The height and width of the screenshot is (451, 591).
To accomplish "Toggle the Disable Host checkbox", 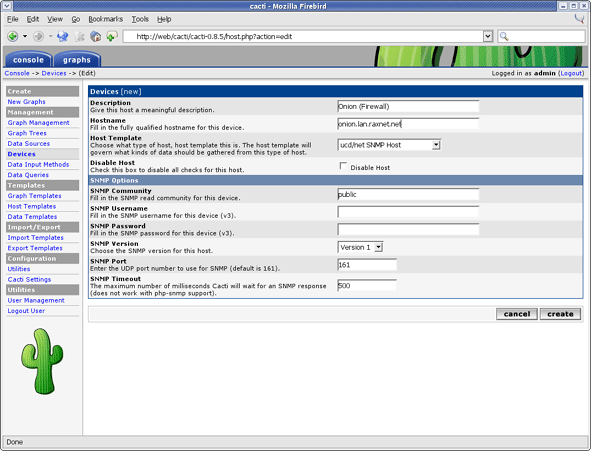I will click(343, 166).
